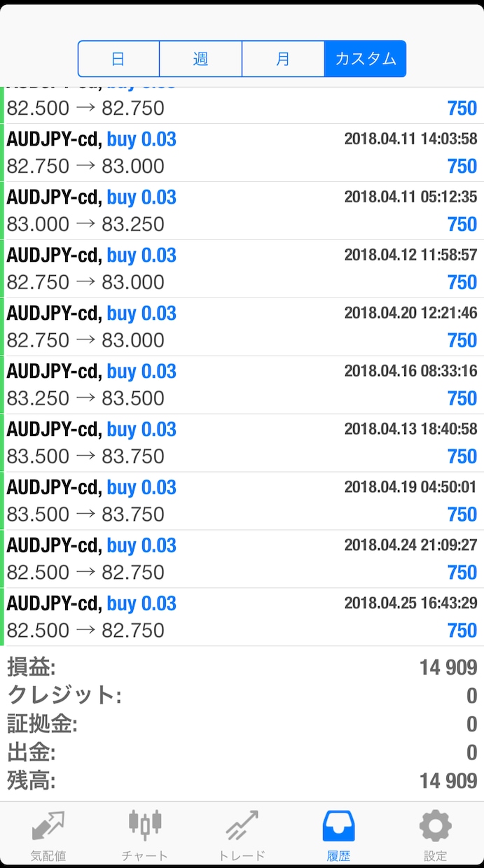
Task: Tap the 損益 profit summary row
Action: 242,667
